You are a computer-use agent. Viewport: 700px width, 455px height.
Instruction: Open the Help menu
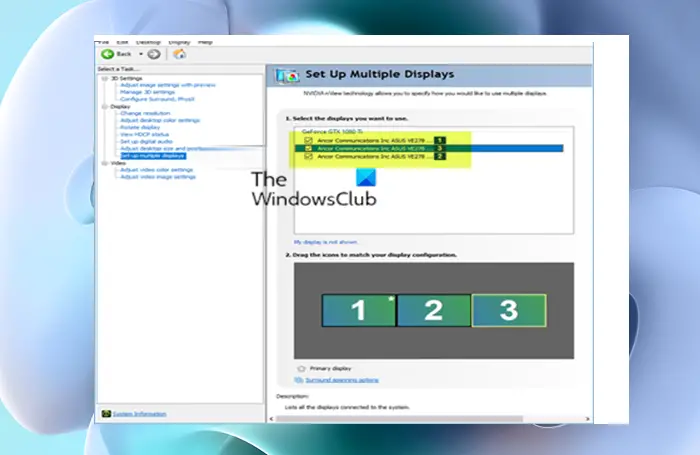coord(205,42)
